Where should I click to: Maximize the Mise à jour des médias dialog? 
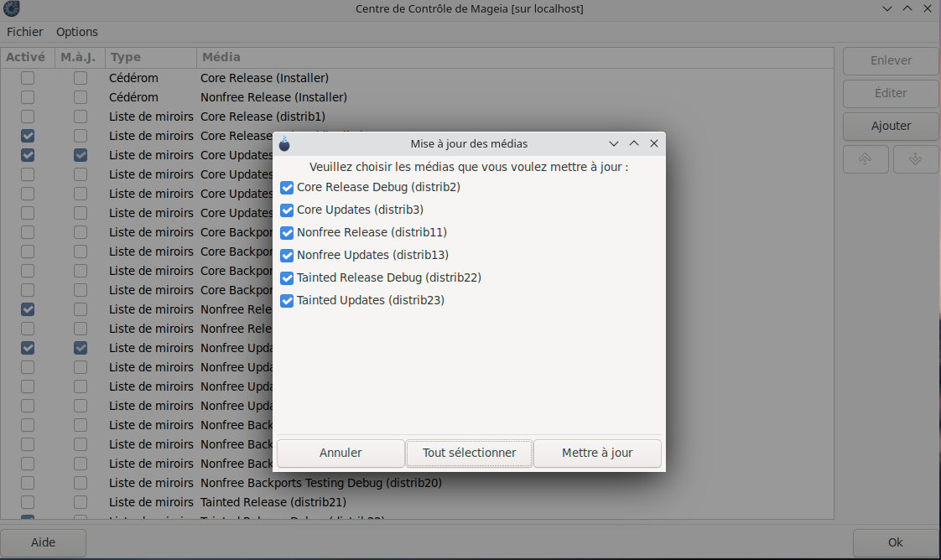pyautogui.click(x=634, y=144)
